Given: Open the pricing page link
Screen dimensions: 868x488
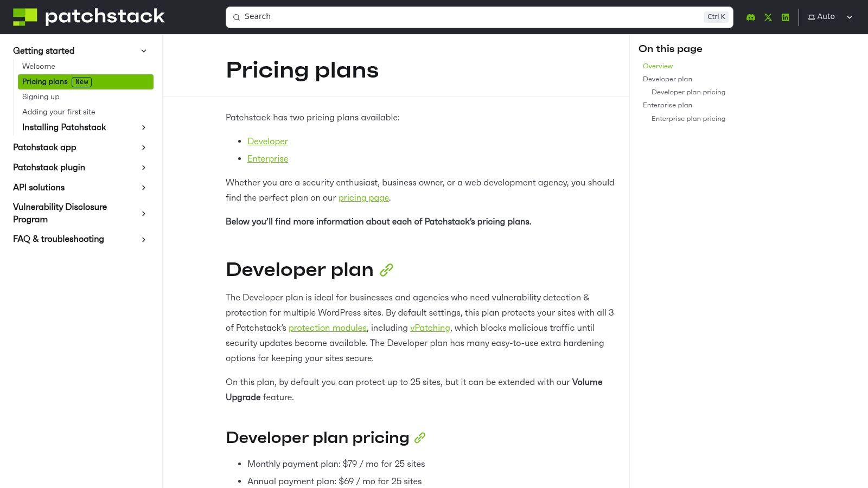Looking at the screenshot, I should tap(363, 198).
